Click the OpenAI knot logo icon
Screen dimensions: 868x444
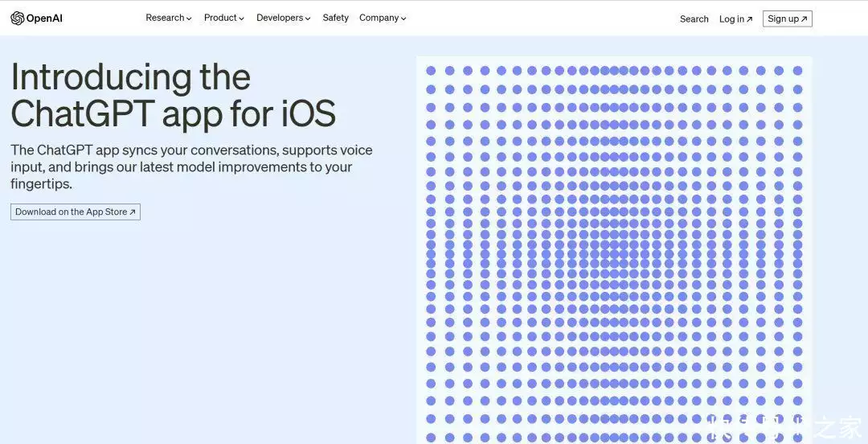[x=17, y=18]
